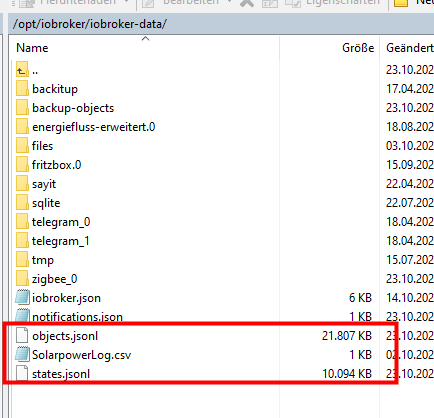Select the notifications.json file name
434x418 pixels.
point(77,317)
